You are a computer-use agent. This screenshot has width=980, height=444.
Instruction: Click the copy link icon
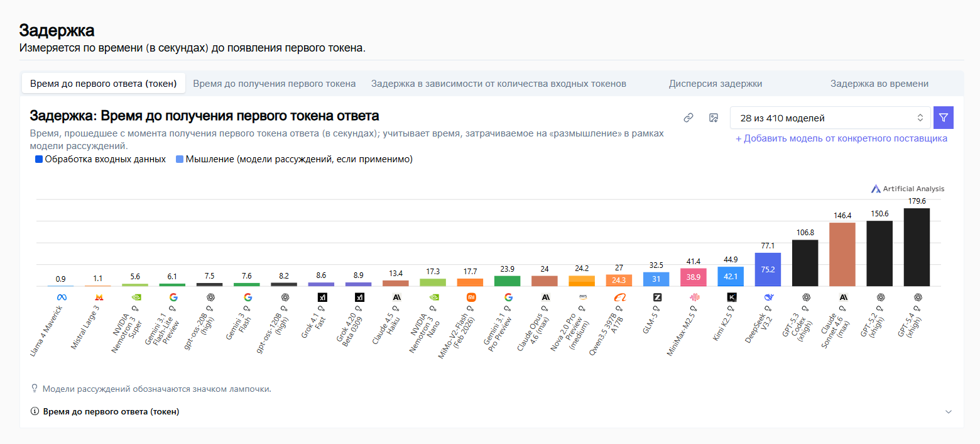click(689, 118)
